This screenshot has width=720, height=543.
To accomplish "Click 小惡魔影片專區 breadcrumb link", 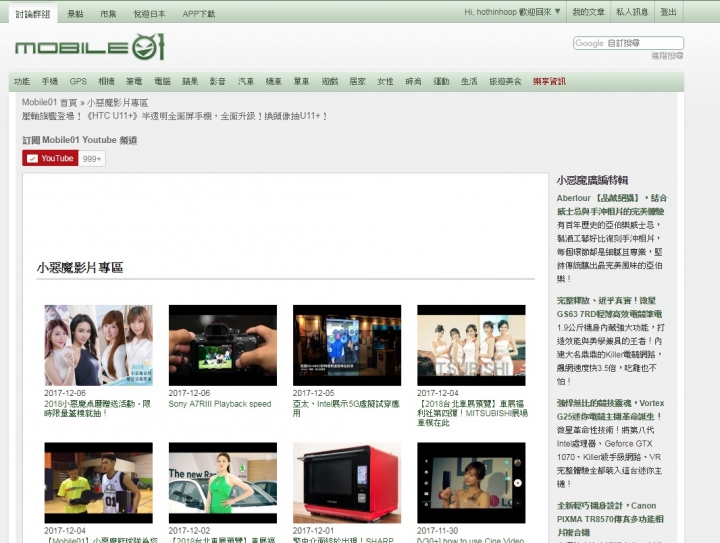I will click(118, 102).
